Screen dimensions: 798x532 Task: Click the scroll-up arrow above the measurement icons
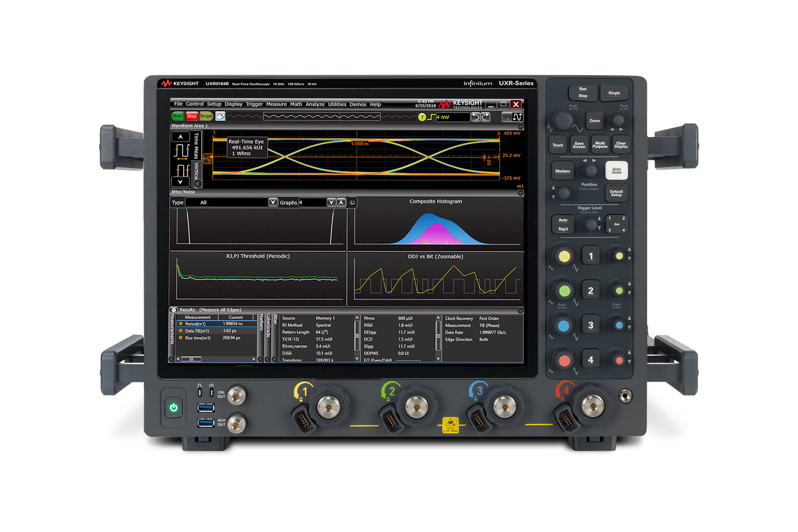click(180, 138)
